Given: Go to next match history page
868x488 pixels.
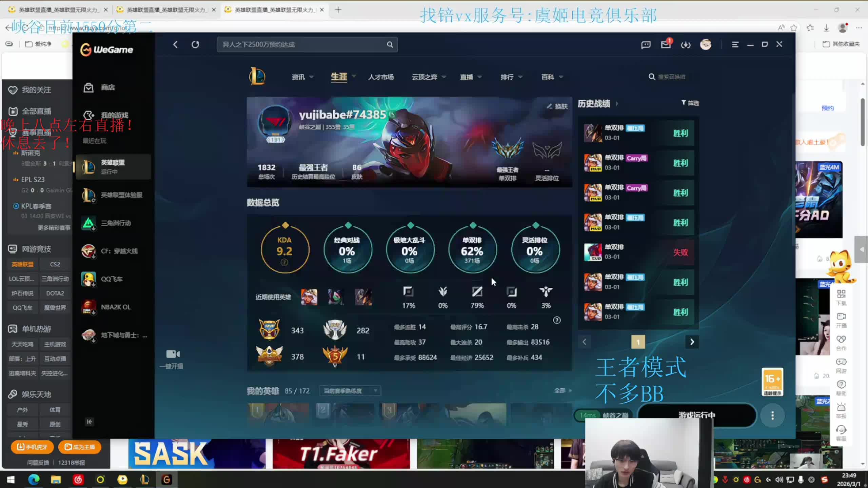Looking at the screenshot, I should 692,342.
